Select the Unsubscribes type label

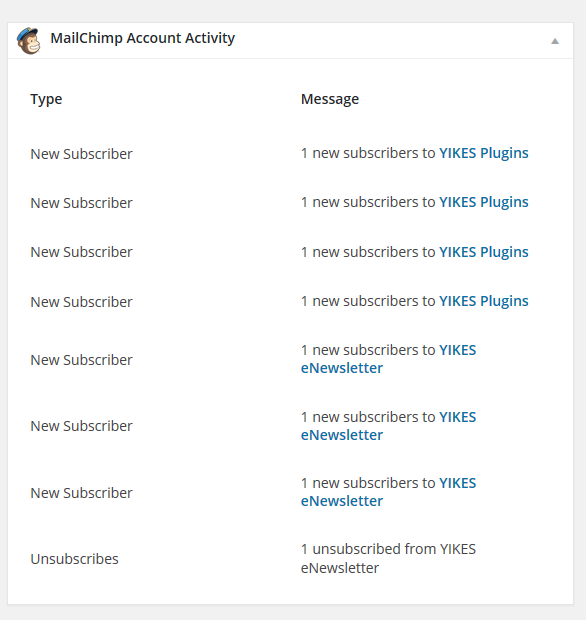pos(74,559)
